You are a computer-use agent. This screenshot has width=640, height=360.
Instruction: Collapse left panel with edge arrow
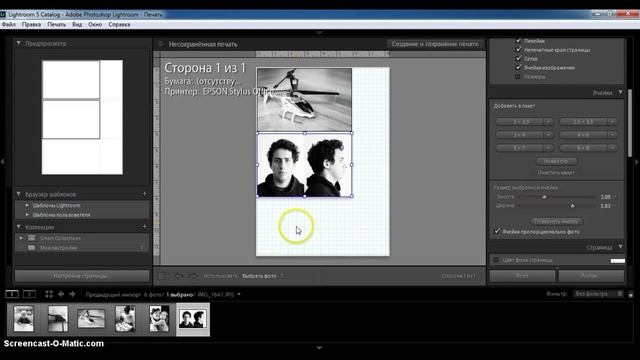2,162
